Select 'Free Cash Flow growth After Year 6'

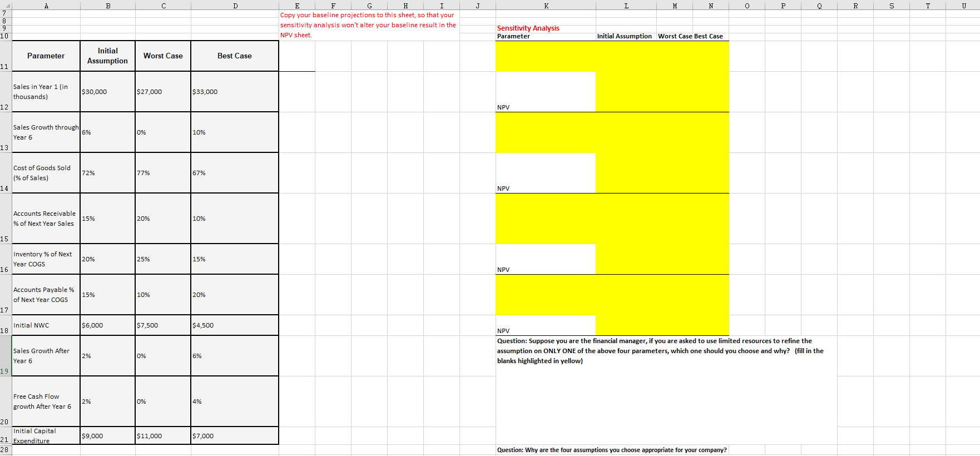pyautogui.click(x=46, y=402)
